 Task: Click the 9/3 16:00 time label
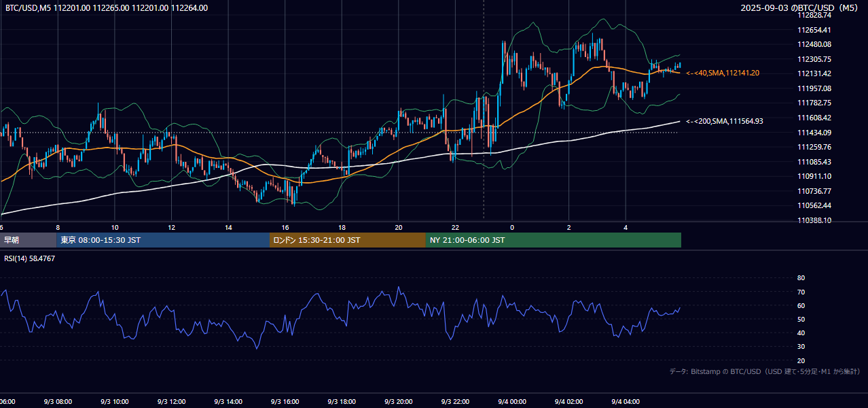click(285, 402)
